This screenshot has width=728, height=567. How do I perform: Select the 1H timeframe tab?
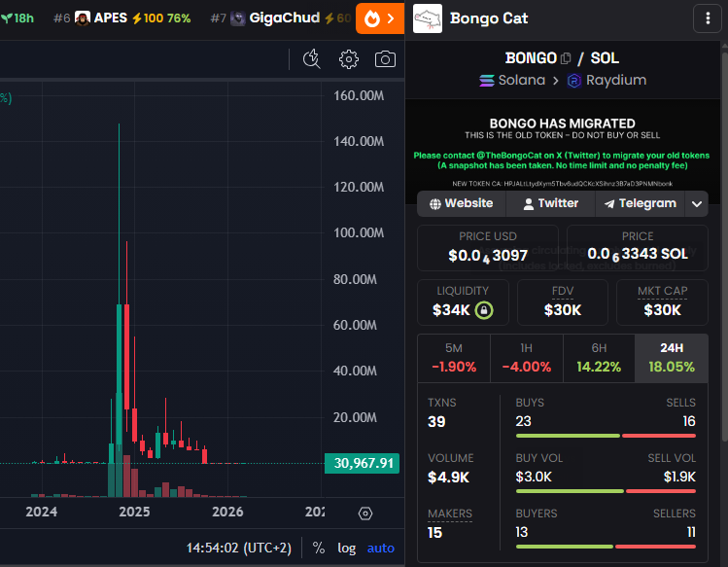click(527, 358)
